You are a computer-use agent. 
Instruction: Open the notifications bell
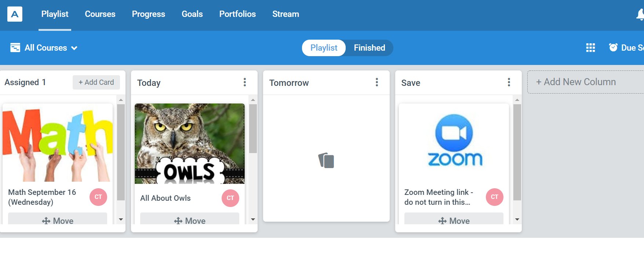[x=640, y=14]
